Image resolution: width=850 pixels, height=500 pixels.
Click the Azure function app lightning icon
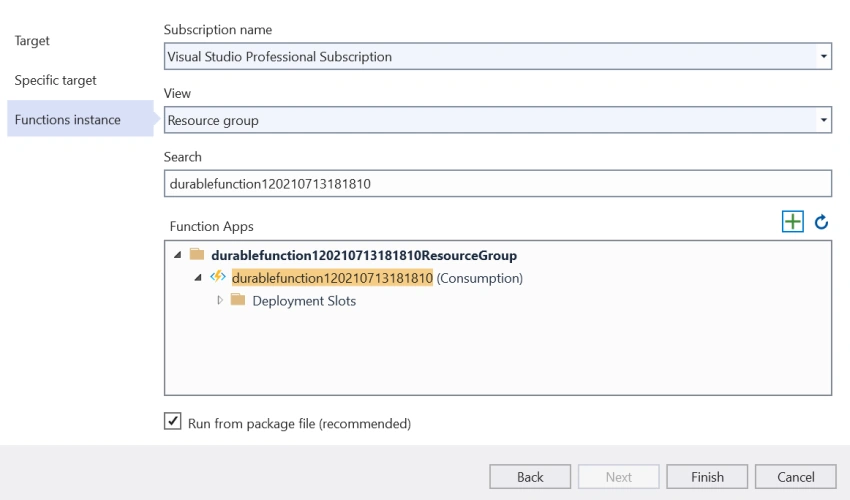(218, 277)
